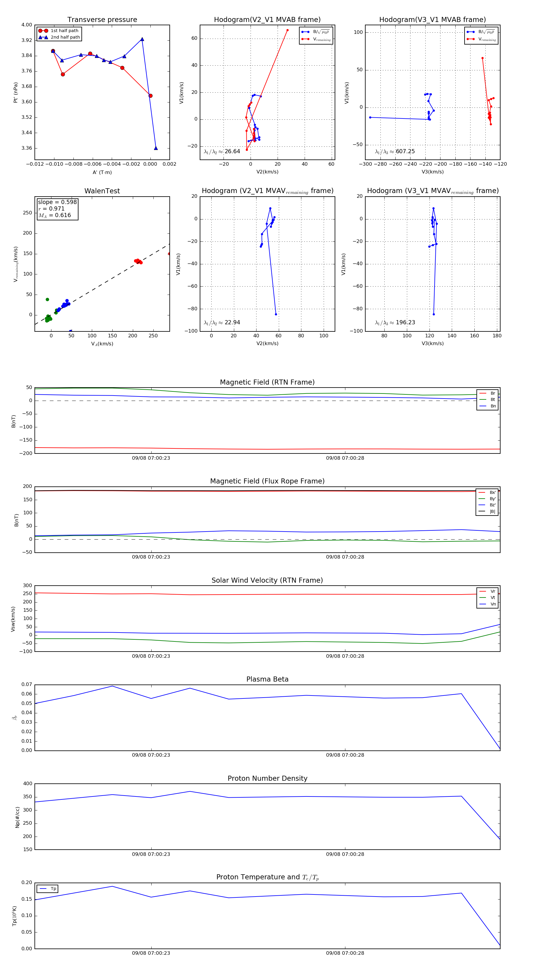This screenshot has width=535, height=980.
Task: Select the |B| legend entry
Action: 487,511
